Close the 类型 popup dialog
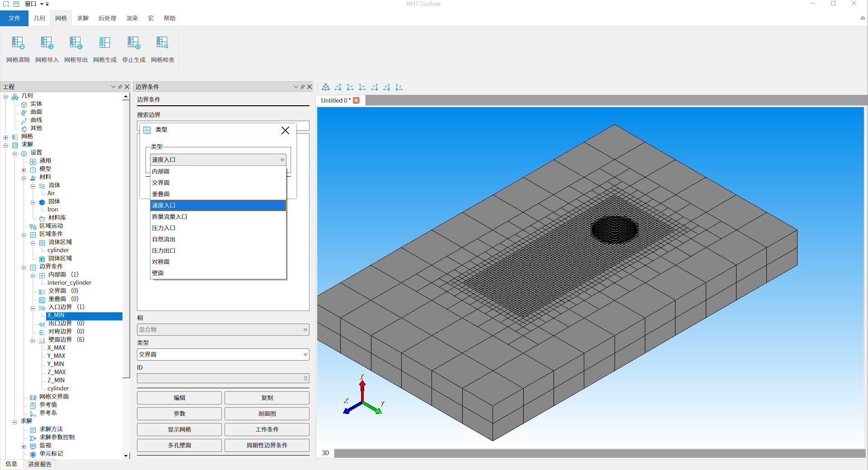Viewport: 868px width, 470px height. click(285, 131)
